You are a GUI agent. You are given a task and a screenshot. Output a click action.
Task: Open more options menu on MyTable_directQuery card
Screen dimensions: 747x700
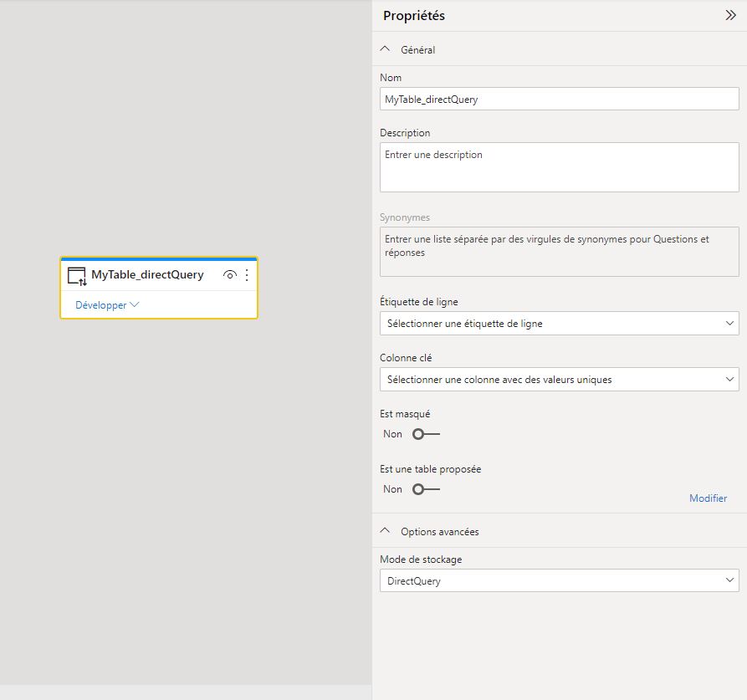pos(247,275)
